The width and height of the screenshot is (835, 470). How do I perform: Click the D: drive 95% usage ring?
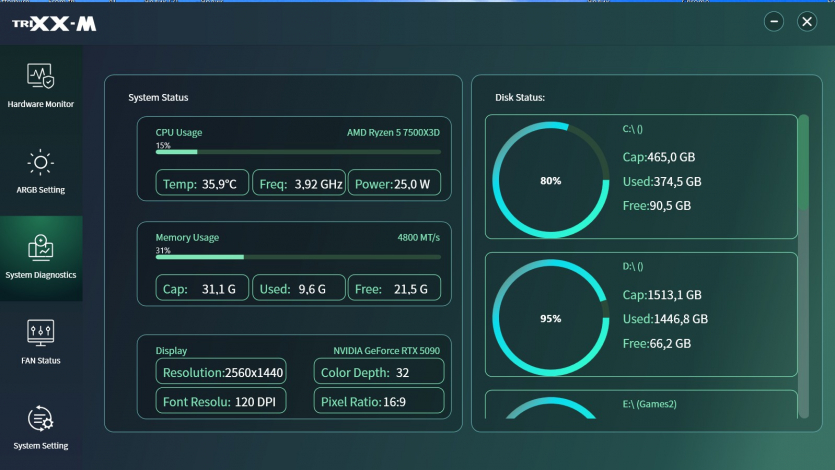[550, 319]
